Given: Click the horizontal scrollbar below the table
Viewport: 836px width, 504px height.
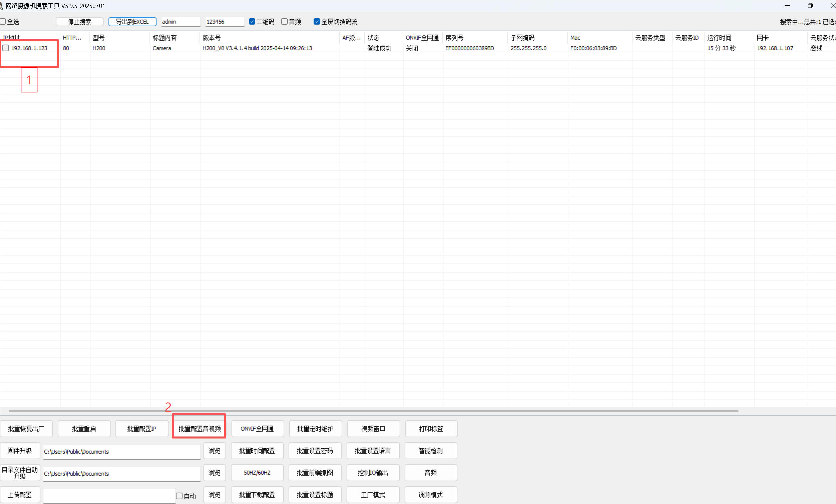Looking at the screenshot, I should (x=373, y=411).
